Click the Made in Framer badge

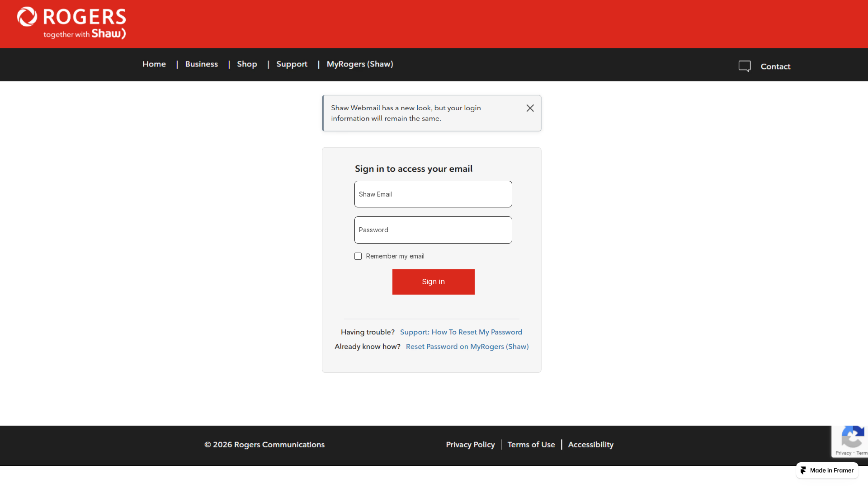[x=827, y=470]
